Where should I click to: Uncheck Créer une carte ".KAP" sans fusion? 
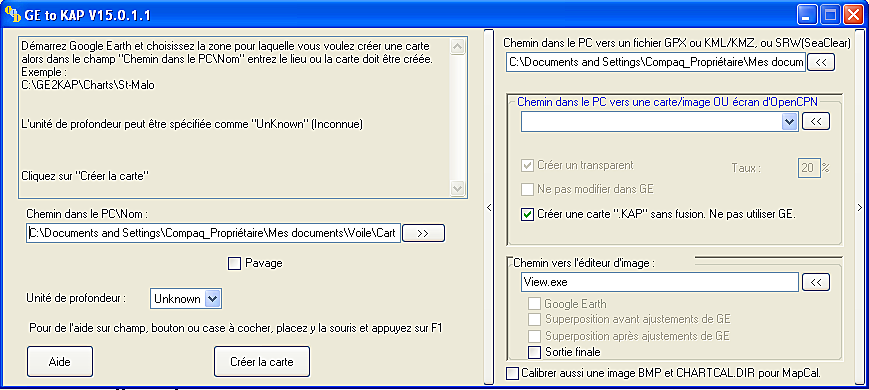coord(528,214)
